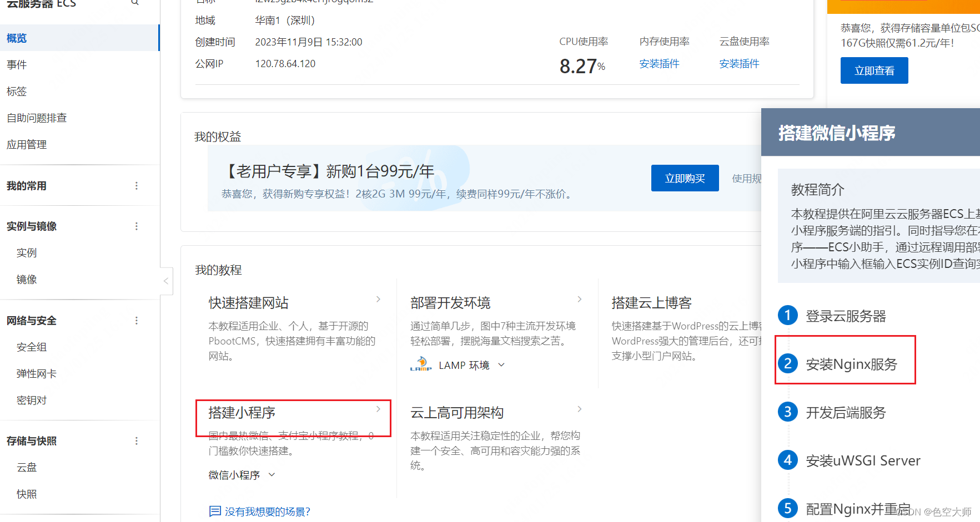Viewport: 980px width, 522px height.
Task: Open the 搭建云上博客 tutorial
Action: point(651,303)
